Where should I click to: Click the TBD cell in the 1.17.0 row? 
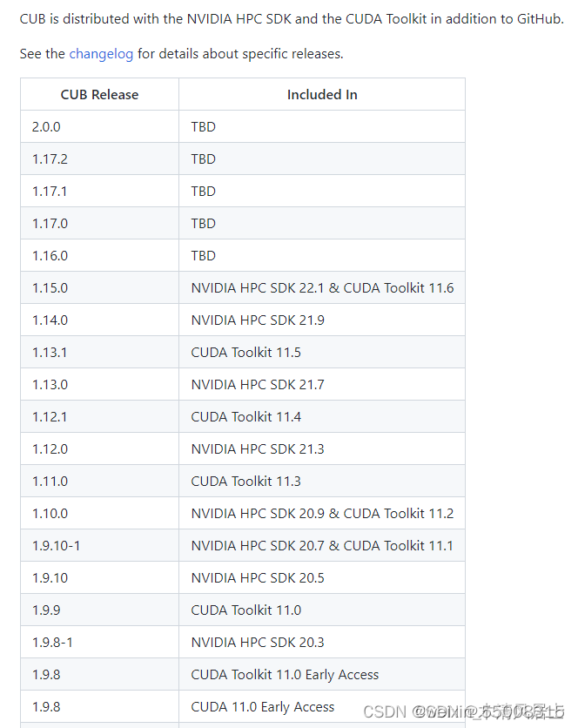[322, 223]
